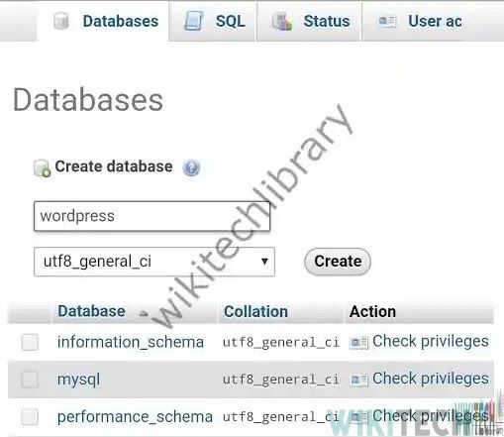Focus the database name field containing wordpress
Screen dimensions: 504x437
point(151,216)
